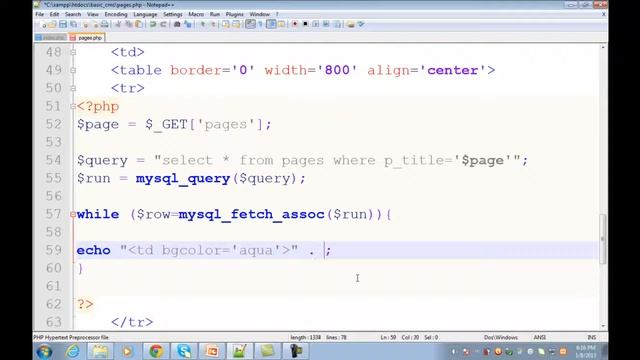Click the taskbar clock

tap(586, 351)
